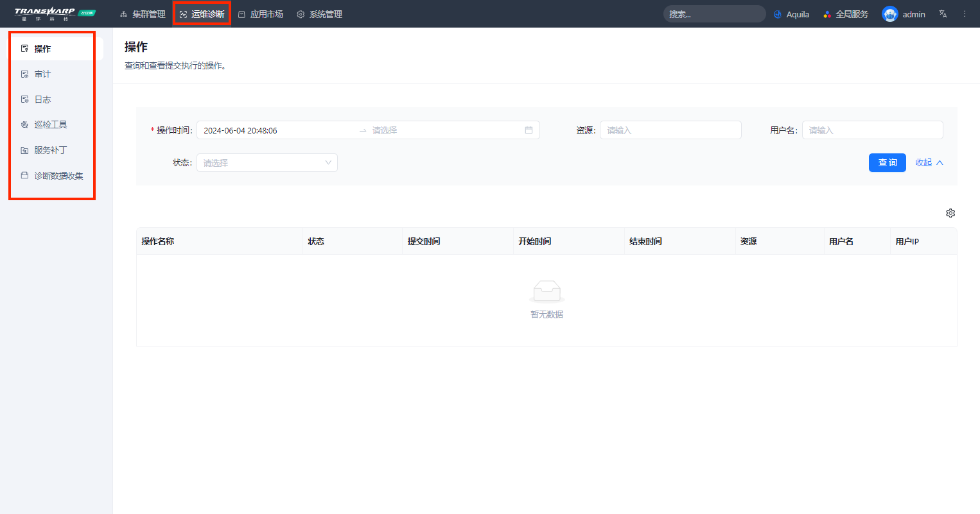The width and height of the screenshot is (980, 514).
Task: Click the 查询 button
Action: pyautogui.click(x=888, y=163)
